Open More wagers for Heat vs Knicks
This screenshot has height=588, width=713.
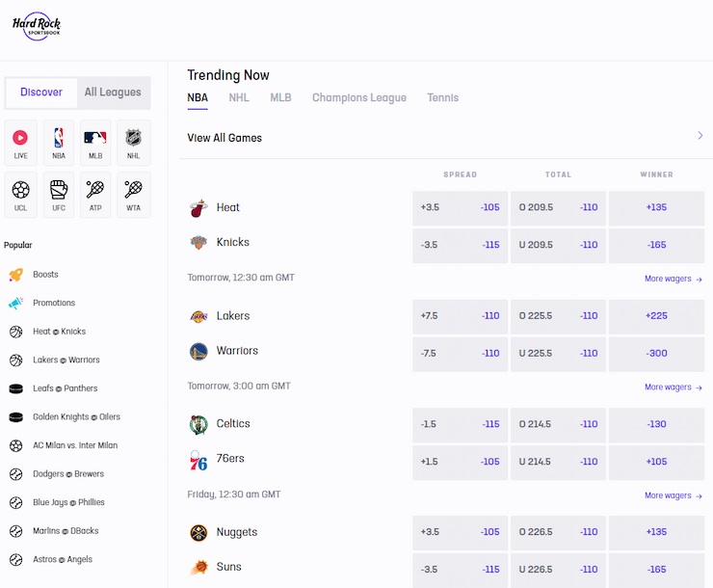click(x=673, y=279)
